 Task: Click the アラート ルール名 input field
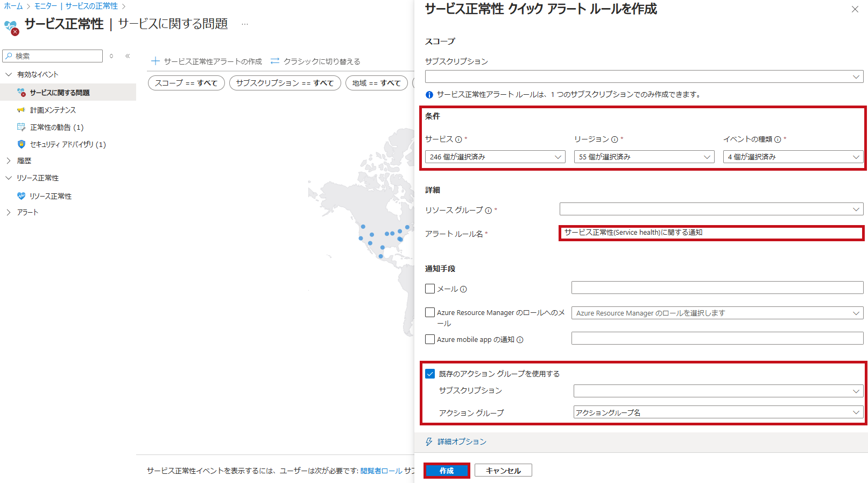click(711, 233)
